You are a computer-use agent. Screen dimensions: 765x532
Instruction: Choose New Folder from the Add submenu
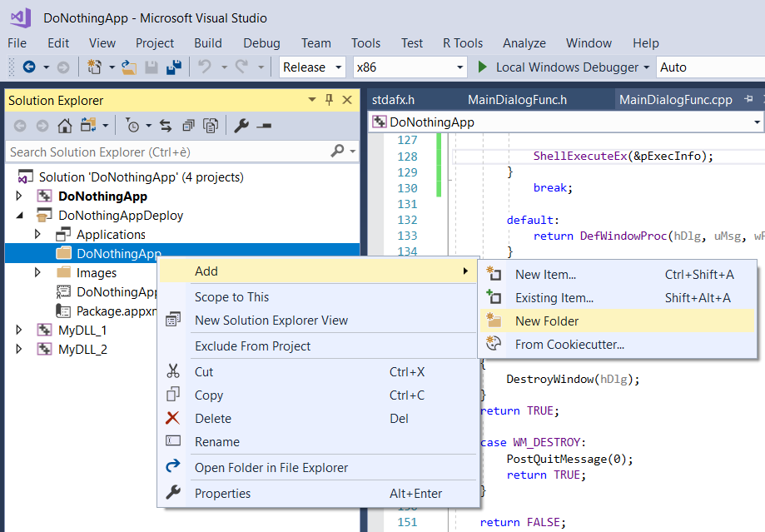click(x=617, y=321)
